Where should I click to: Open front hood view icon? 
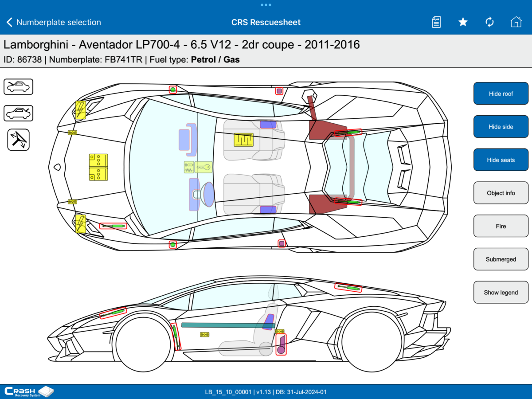(19, 86)
